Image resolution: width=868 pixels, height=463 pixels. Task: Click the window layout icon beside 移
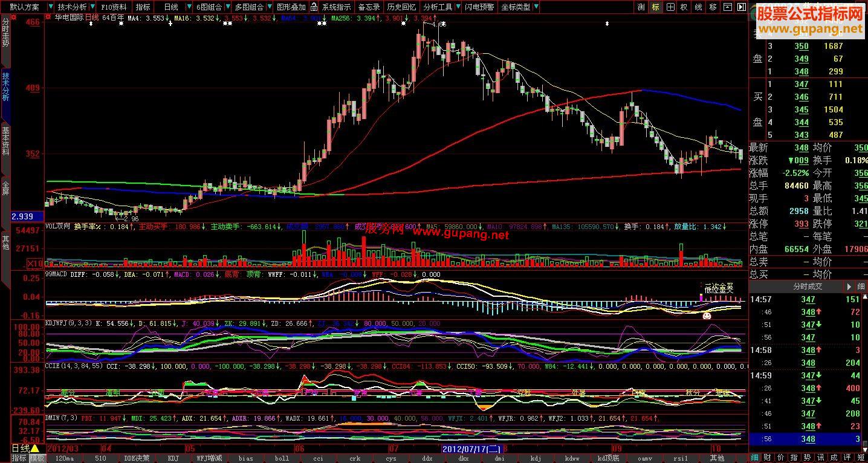click(728, 7)
